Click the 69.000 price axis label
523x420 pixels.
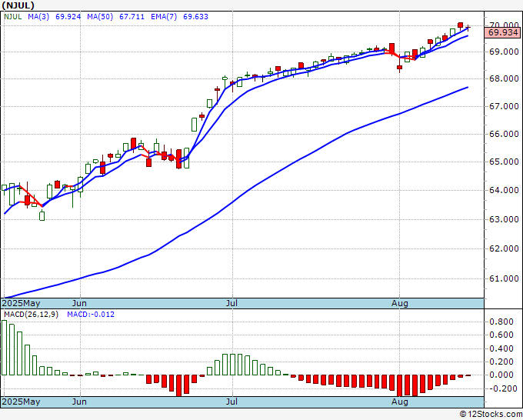click(x=504, y=52)
